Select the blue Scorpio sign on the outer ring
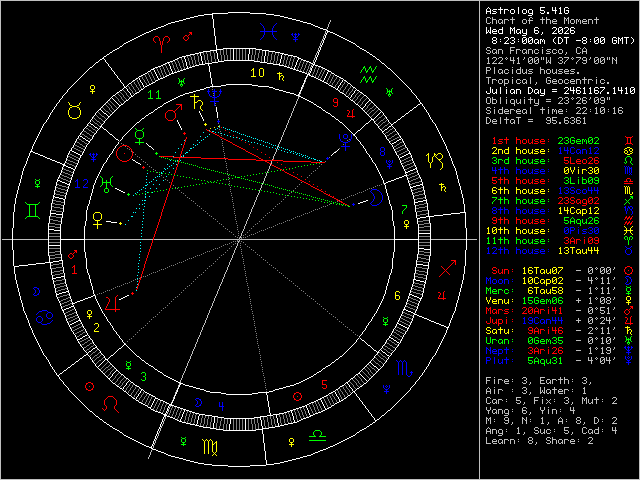Image resolution: width=640 pixels, height=480 pixels. tap(404, 368)
